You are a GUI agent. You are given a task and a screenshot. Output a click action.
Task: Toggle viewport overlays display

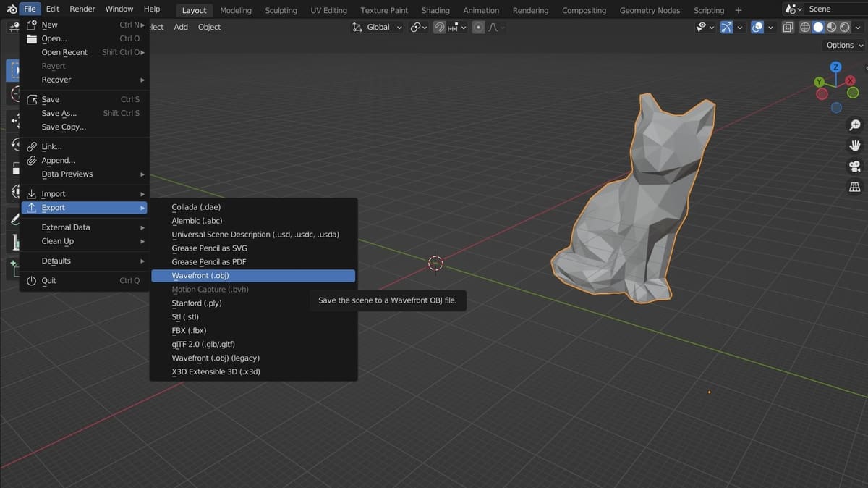[757, 28]
